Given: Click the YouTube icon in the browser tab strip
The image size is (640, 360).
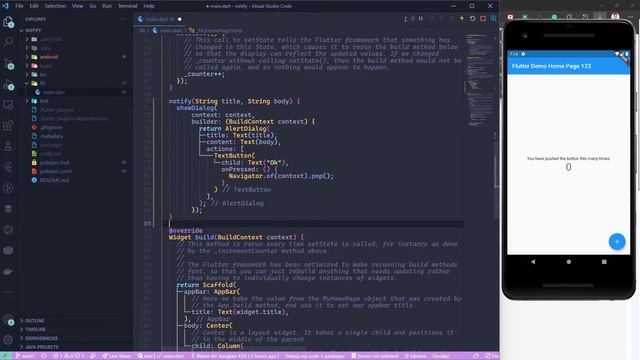Looking at the screenshot, I should click(x=510, y=17).
